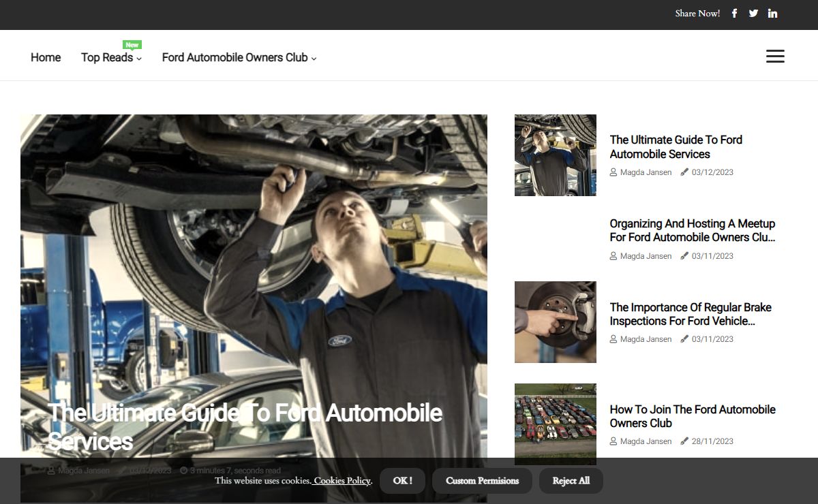818x504 pixels.
Task: Click date 28/11/2023
Action: click(x=712, y=441)
